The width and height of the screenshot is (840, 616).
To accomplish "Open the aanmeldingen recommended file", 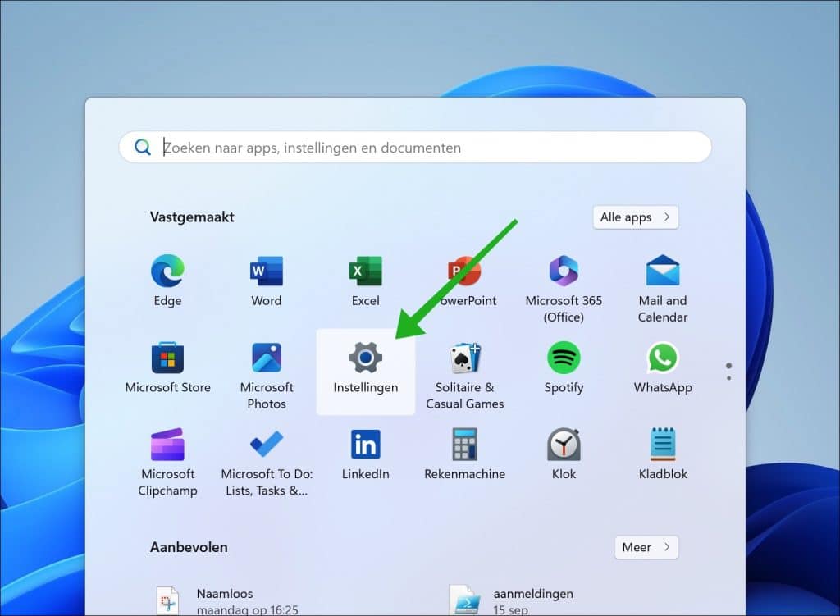I will click(x=511, y=600).
